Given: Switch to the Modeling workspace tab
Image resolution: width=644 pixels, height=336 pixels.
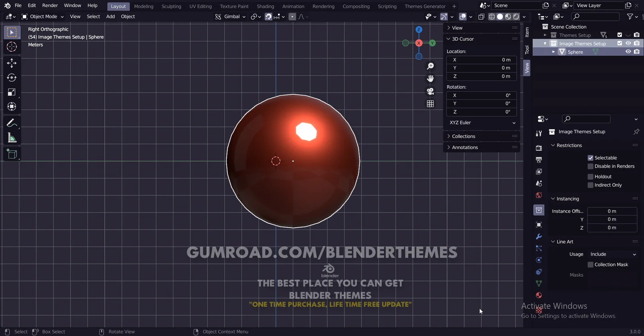Looking at the screenshot, I should click(x=144, y=6).
